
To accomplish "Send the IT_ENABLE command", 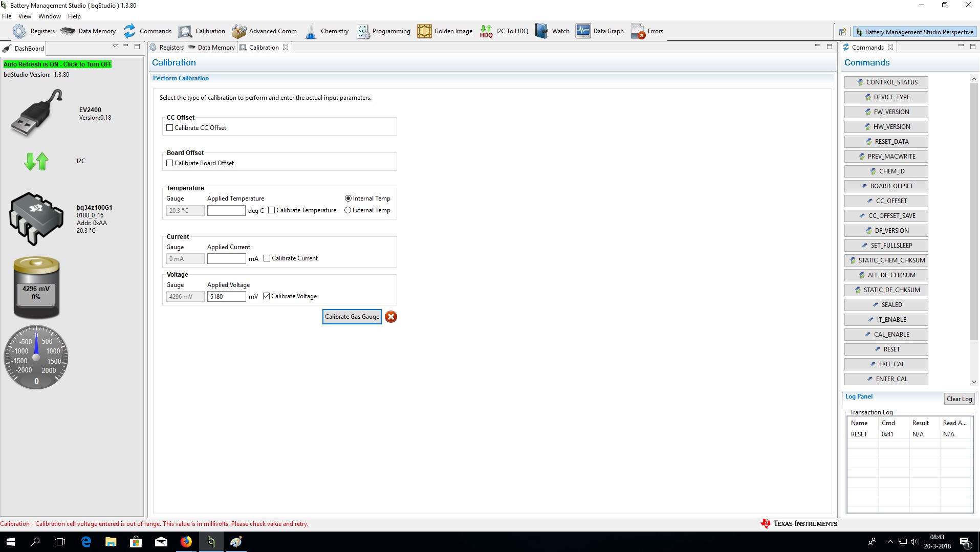I will point(886,320).
